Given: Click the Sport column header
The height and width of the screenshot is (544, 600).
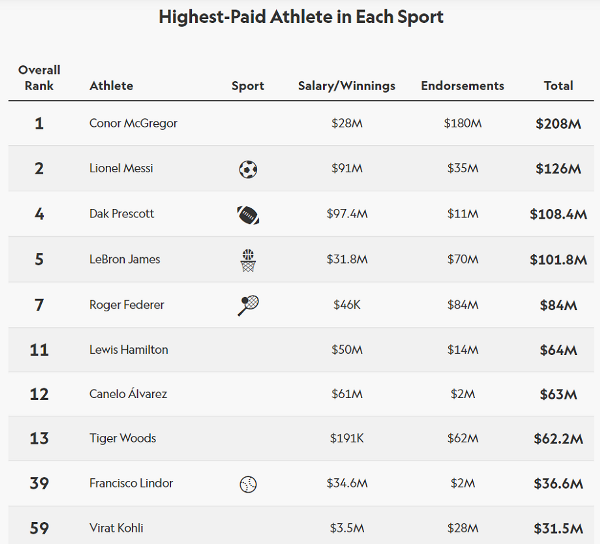Looking at the screenshot, I should (248, 86).
